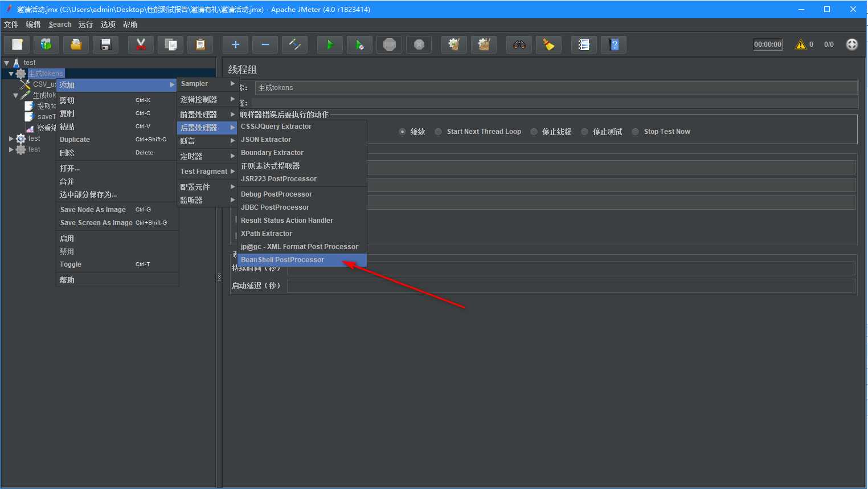Open the 选项 menu
Screen dimensions: 868x489
pyautogui.click(x=108, y=25)
